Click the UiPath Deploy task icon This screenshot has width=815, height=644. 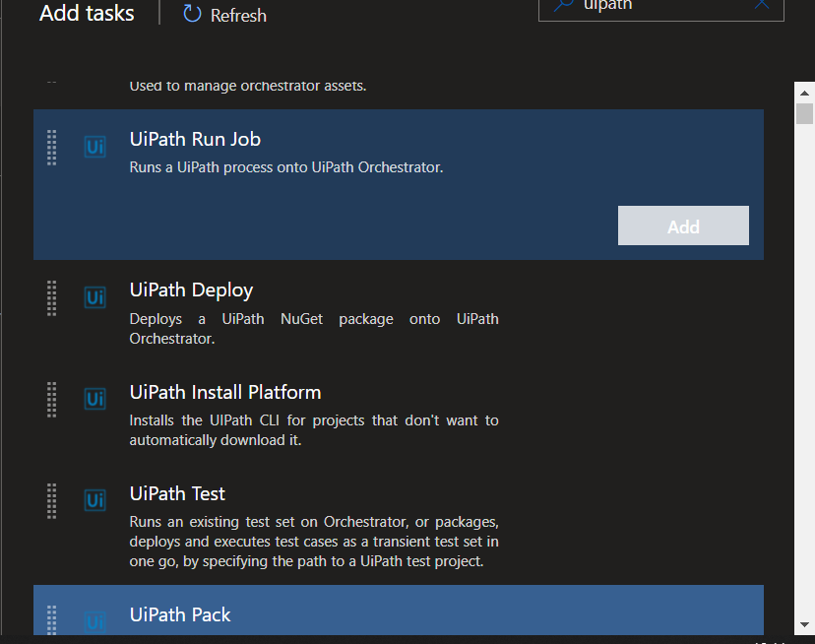coord(94,296)
